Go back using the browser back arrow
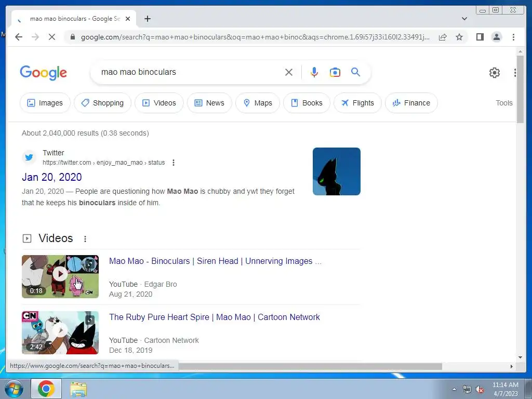The width and height of the screenshot is (532, 399). 19,37
